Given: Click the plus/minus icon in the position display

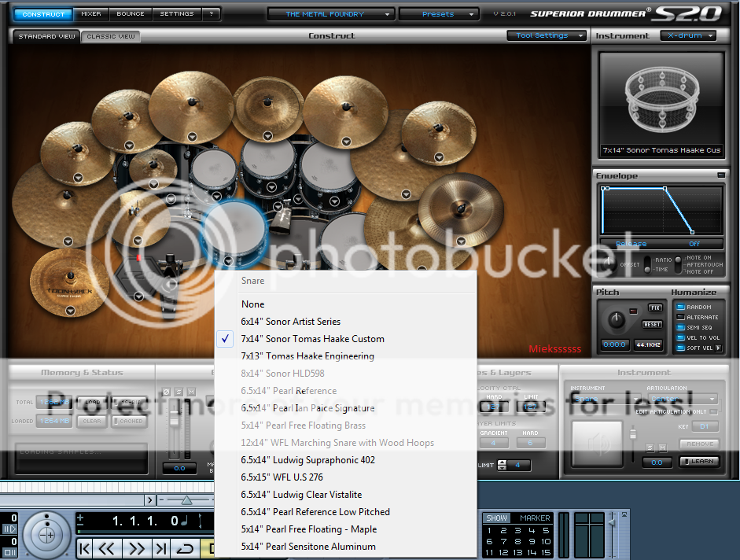Looking at the screenshot, I should (x=80, y=520).
